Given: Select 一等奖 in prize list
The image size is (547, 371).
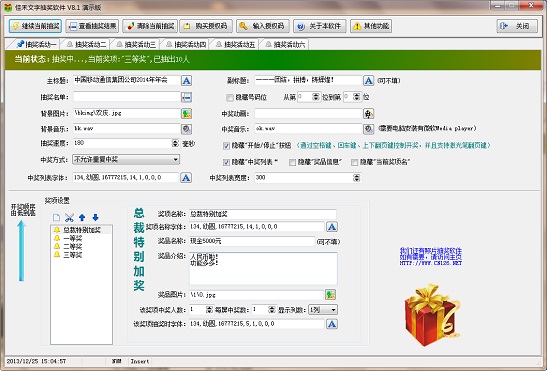Looking at the screenshot, I should pos(73,238).
